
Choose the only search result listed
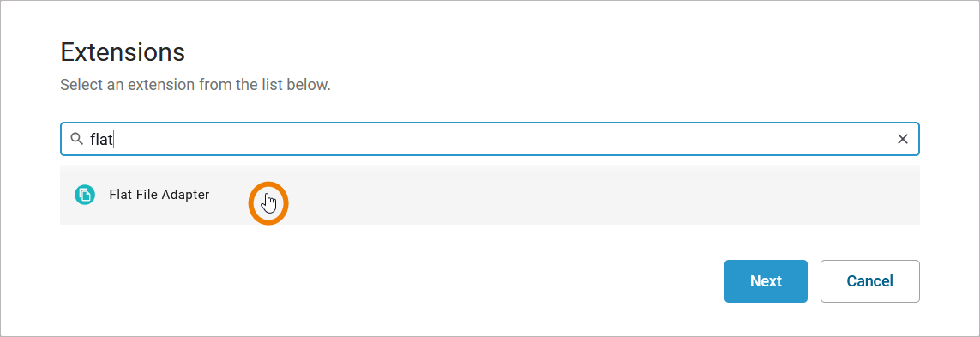(x=490, y=195)
